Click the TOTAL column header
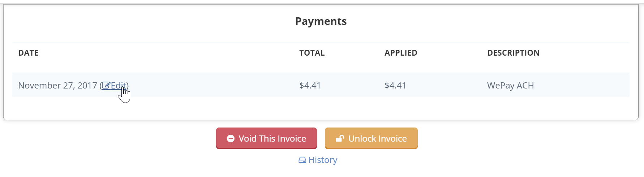 312,53
